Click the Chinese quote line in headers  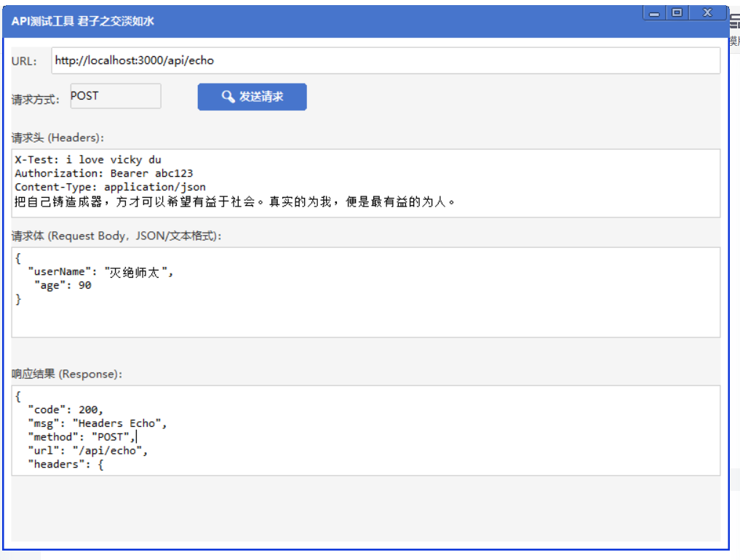click(x=235, y=202)
